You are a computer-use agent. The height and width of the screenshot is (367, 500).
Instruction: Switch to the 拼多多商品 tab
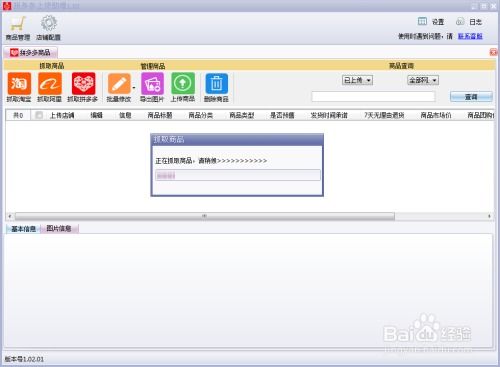(x=31, y=52)
